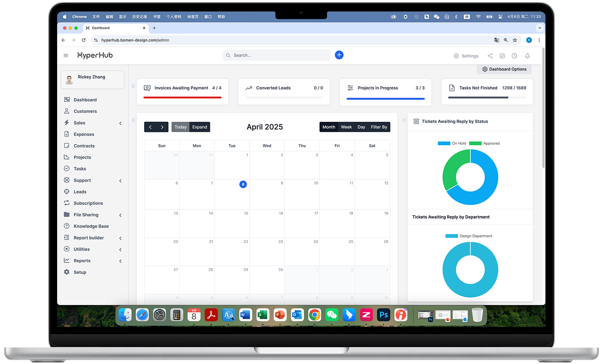The width and height of the screenshot is (603, 364).
Task: Switch calendar to Week view
Action: coord(346,127)
